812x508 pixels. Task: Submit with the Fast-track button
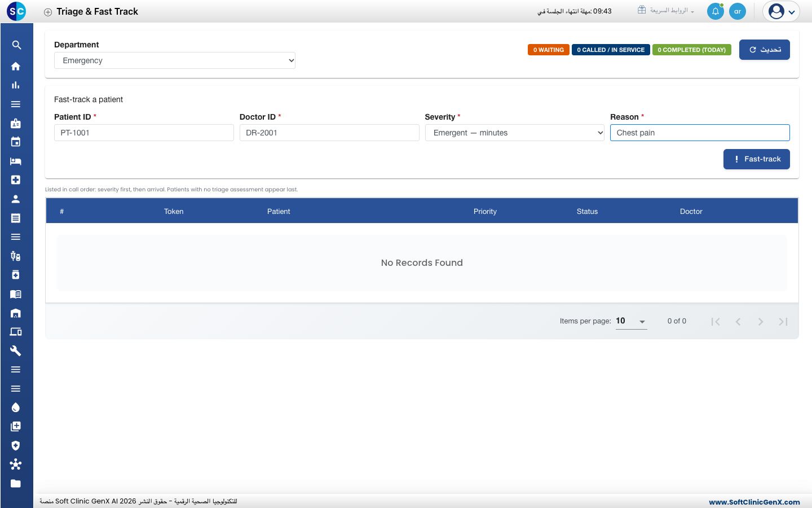[x=757, y=159]
